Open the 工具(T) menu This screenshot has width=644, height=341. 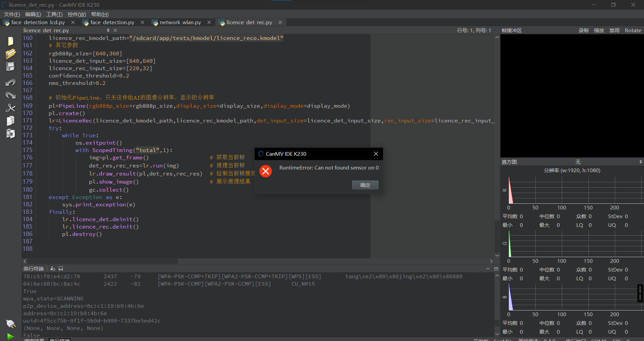(54, 14)
